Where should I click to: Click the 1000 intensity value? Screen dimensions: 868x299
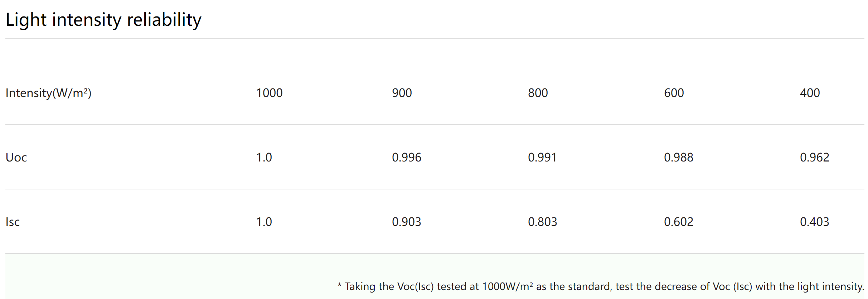coord(270,93)
